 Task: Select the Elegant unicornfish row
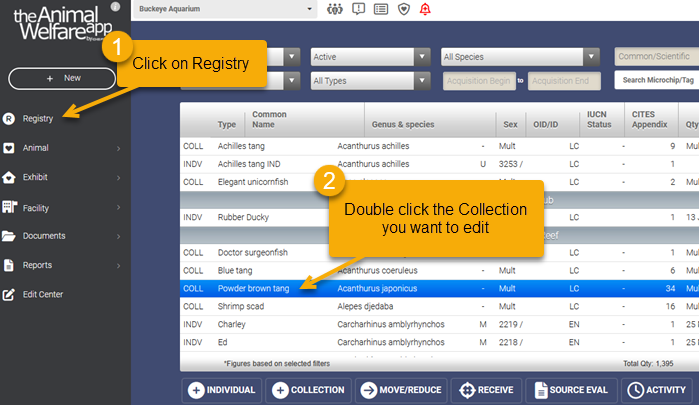(x=440, y=182)
